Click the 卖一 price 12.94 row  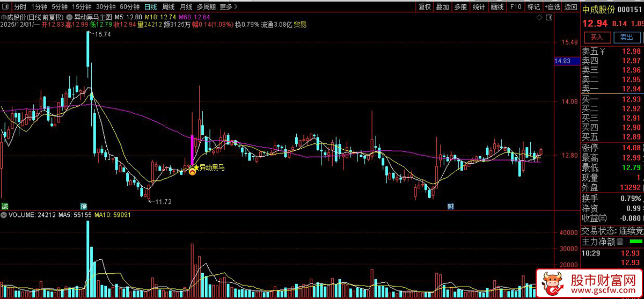tap(612, 89)
